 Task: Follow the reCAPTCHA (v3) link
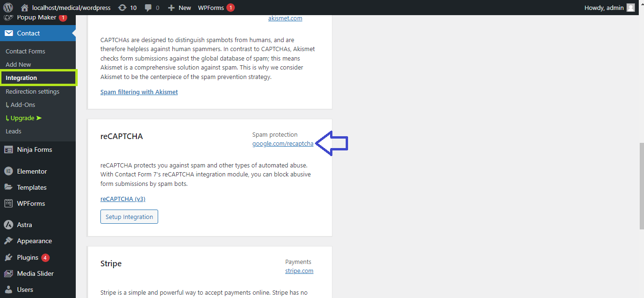tap(123, 199)
